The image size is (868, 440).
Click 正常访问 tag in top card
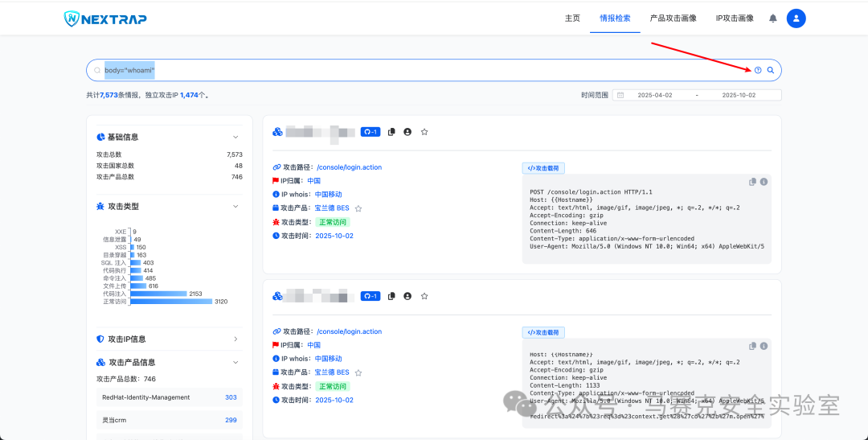[x=333, y=222]
